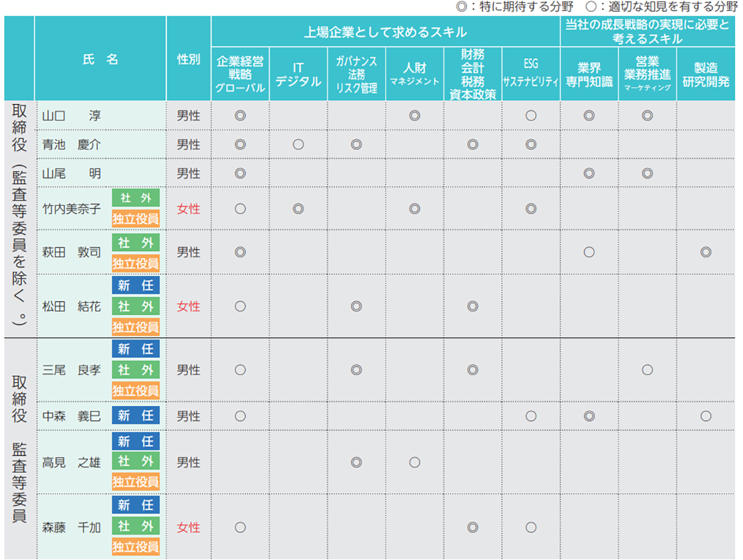
Task: Click the double circle for 山口 淳 企業経営戦略
Action: pos(240,115)
